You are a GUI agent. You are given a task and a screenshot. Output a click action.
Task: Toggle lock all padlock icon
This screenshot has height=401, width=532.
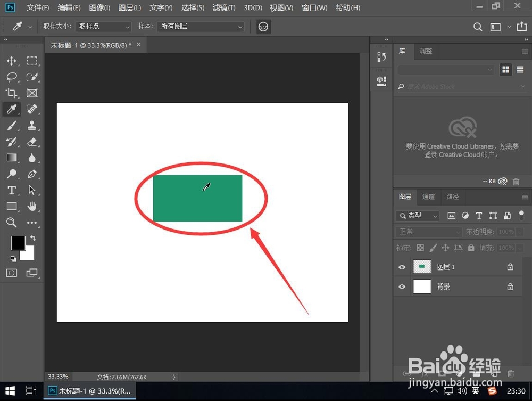coord(471,248)
